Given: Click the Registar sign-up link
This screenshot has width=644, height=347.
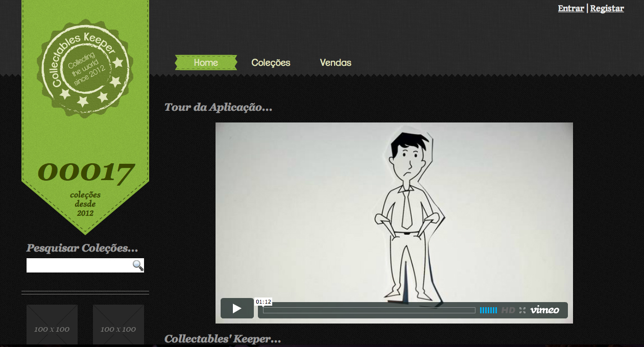Looking at the screenshot, I should (607, 8).
